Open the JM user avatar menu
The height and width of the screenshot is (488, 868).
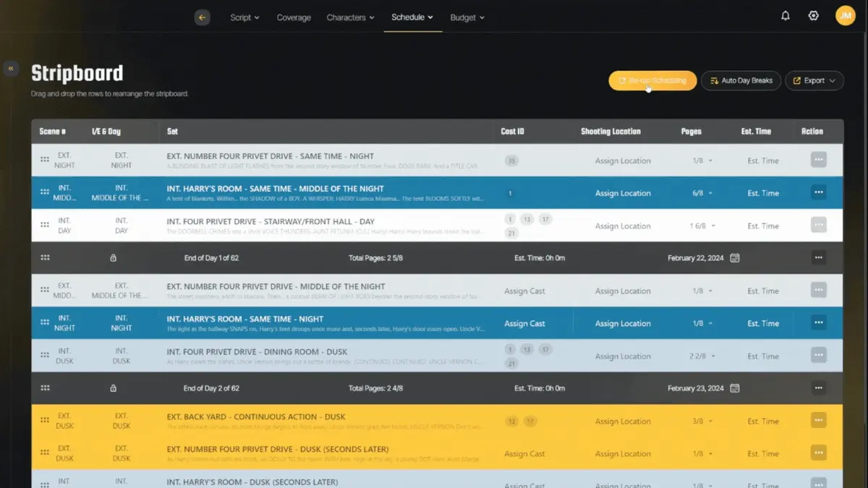[846, 16]
